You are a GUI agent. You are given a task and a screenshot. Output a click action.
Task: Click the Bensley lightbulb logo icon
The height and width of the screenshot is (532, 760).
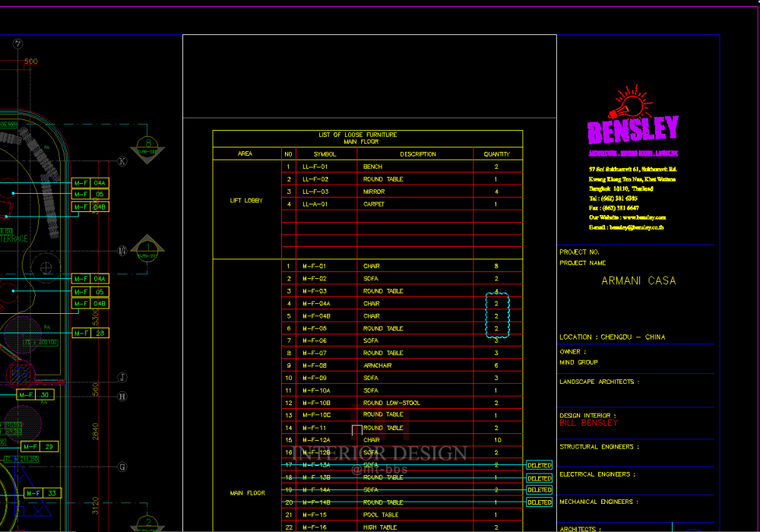coord(628,103)
